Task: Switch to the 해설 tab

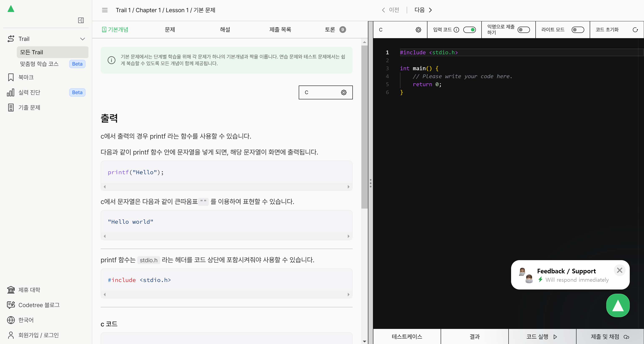Action: coord(225,30)
